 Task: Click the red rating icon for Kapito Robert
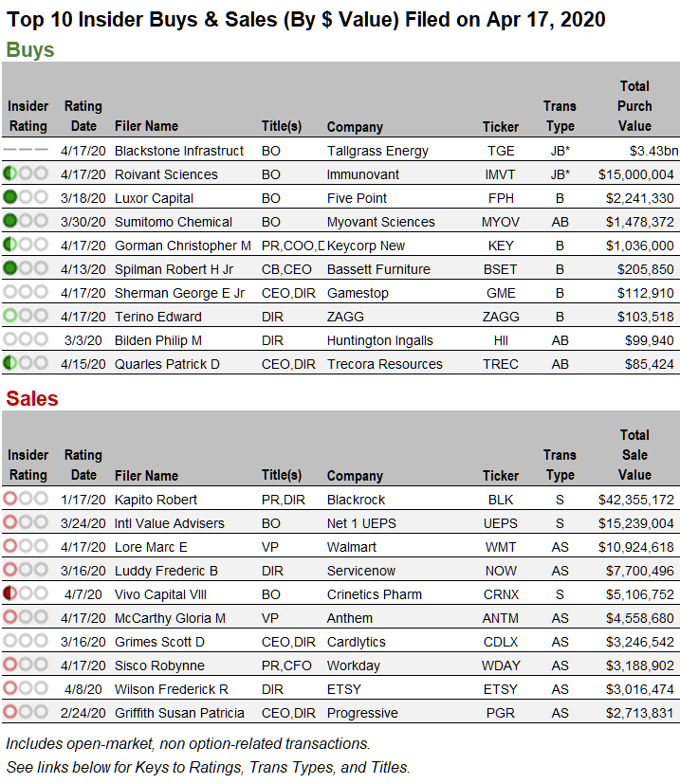[27, 500]
